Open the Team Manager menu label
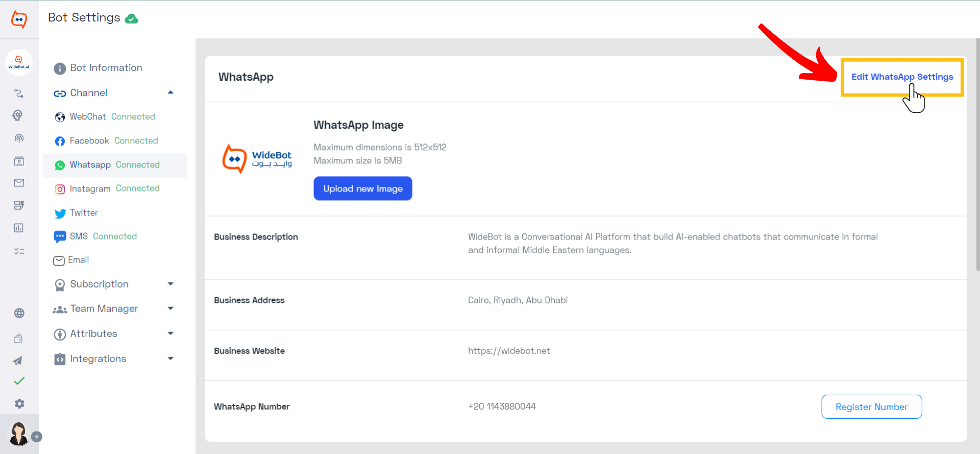 click(x=104, y=308)
